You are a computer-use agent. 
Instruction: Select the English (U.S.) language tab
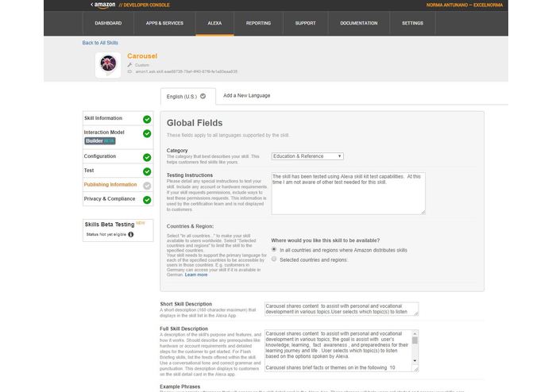tap(188, 96)
